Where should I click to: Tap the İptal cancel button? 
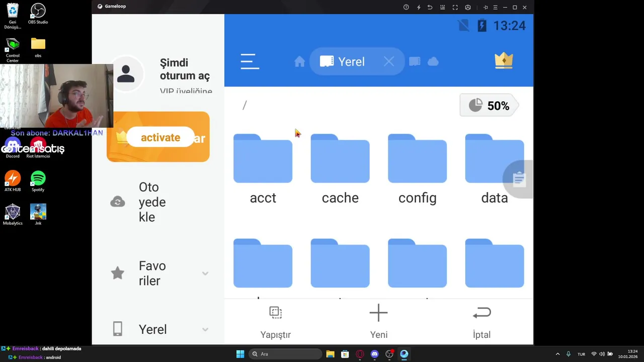[481, 323]
